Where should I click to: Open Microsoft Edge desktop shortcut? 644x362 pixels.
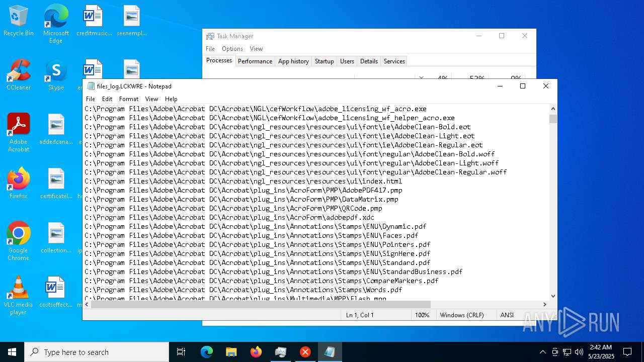(56, 24)
